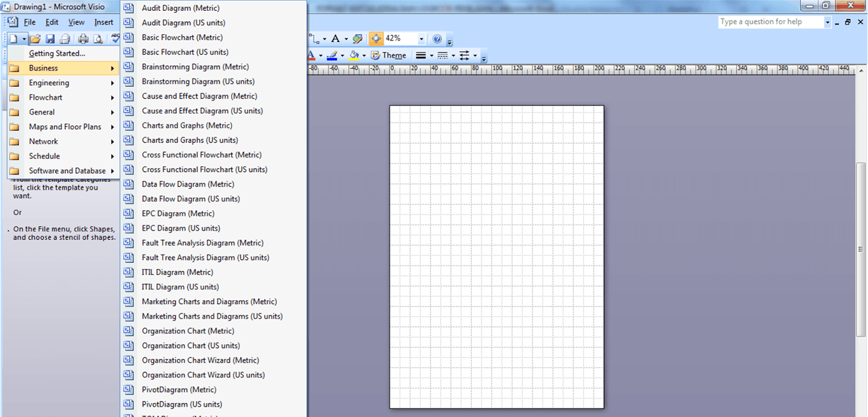The height and width of the screenshot is (417, 868).
Task: Click the blank drawing page grid
Action: coord(496,257)
